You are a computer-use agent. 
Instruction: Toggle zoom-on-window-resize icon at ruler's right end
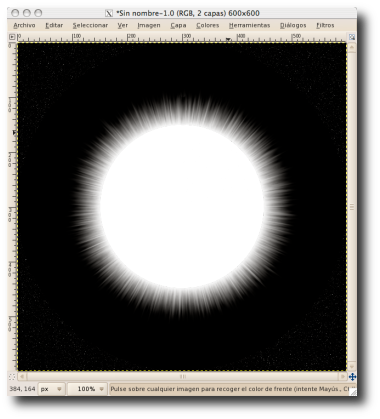pyautogui.click(x=352, y=37)
